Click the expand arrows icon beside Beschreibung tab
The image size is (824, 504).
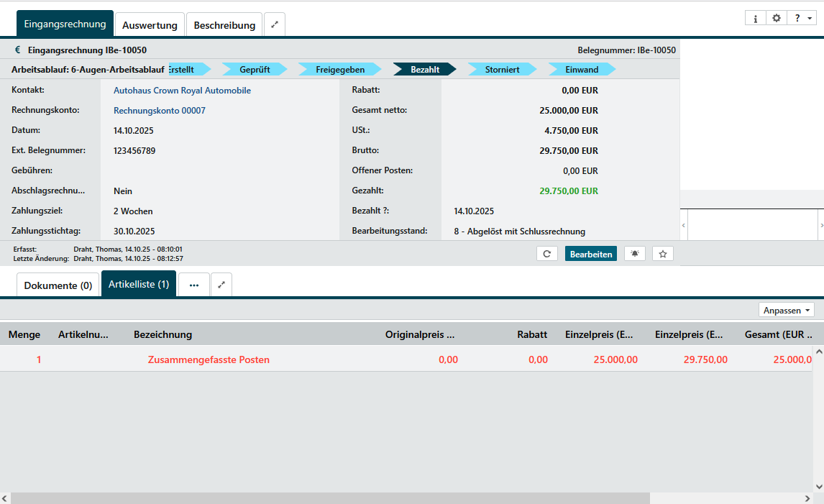[275, 24]
